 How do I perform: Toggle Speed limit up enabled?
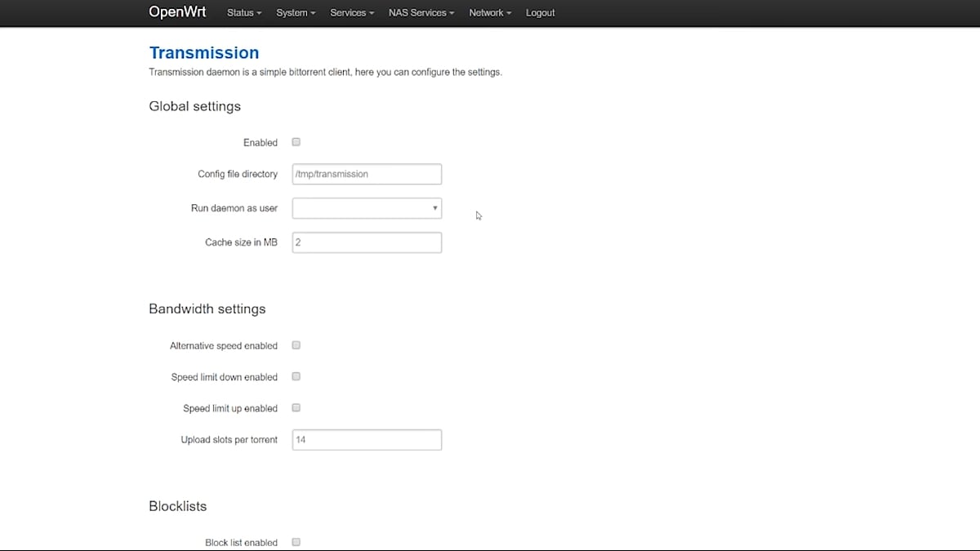(296, 407)
